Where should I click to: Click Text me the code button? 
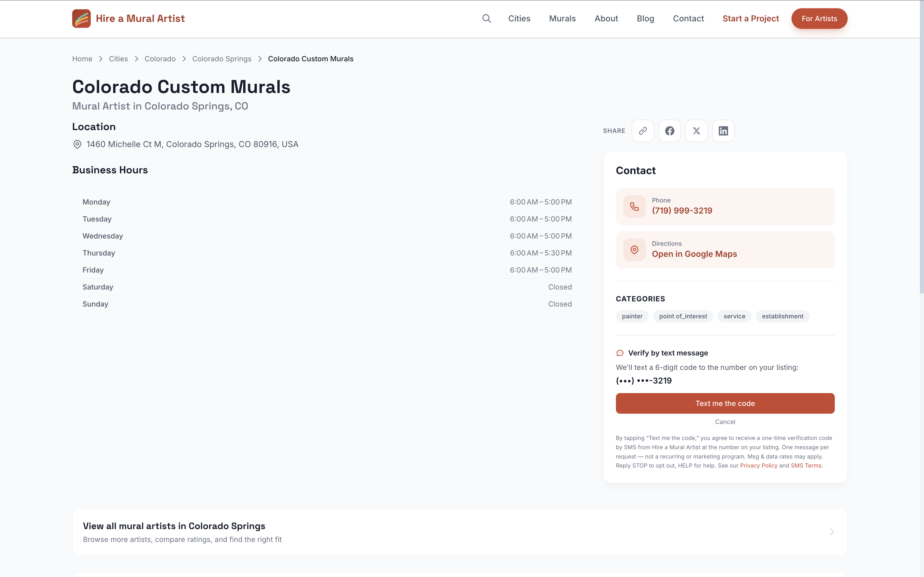click(725, 403)
